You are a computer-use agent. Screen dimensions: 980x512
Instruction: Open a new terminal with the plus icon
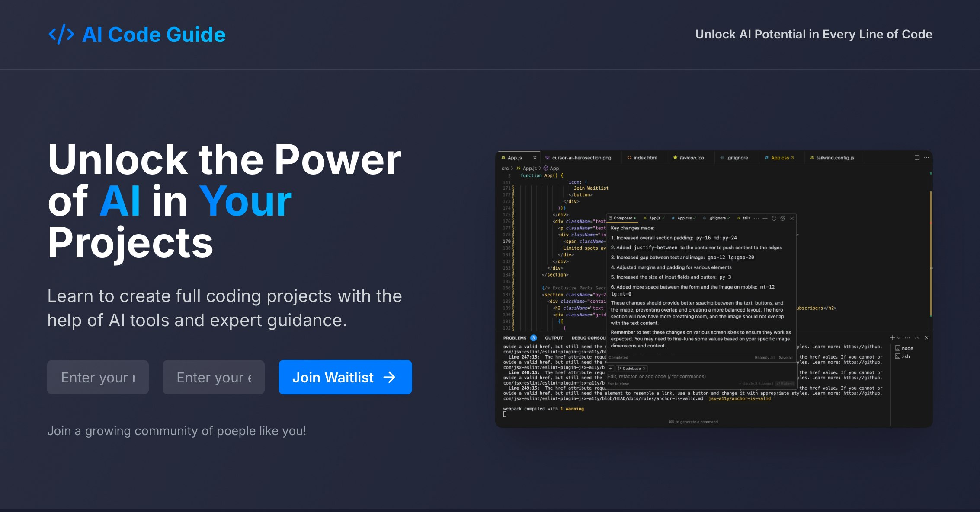tap(892, 338)
